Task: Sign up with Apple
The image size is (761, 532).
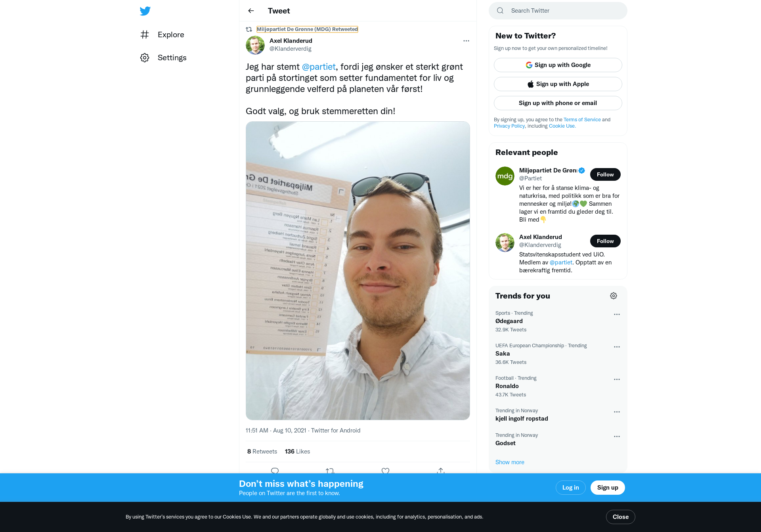Action: click(x=558, y=84)
